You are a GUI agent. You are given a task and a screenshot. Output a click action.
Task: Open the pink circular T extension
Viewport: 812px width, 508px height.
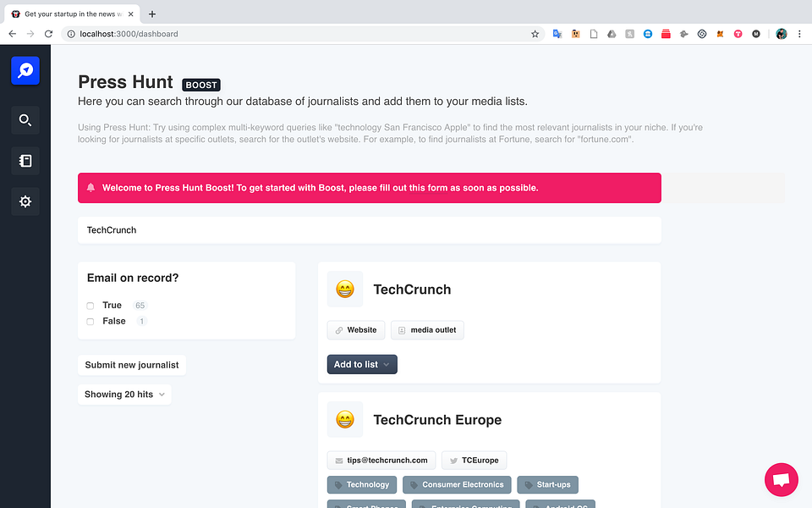pos(738,34)
